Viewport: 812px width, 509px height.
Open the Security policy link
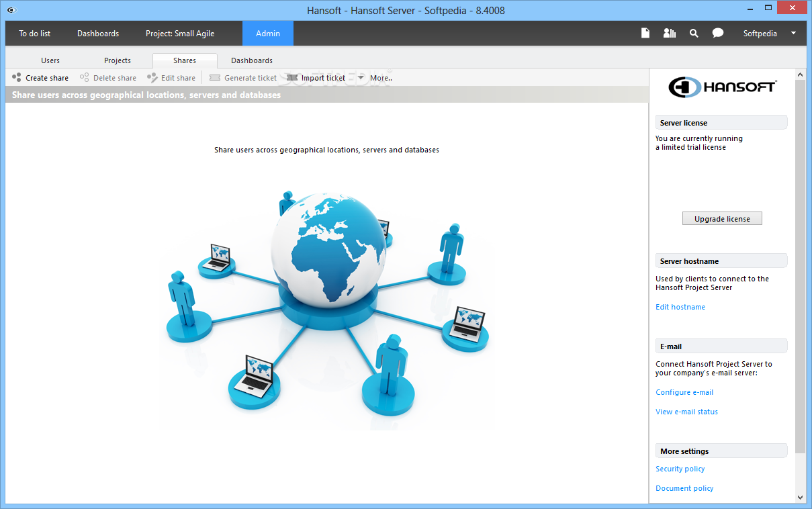[x=680, y=469]
